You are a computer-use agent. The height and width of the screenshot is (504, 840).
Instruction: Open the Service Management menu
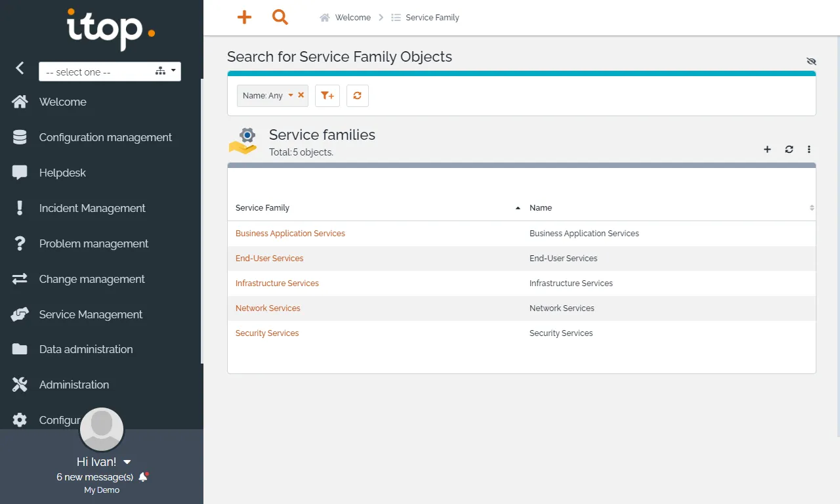click(91, 314)
